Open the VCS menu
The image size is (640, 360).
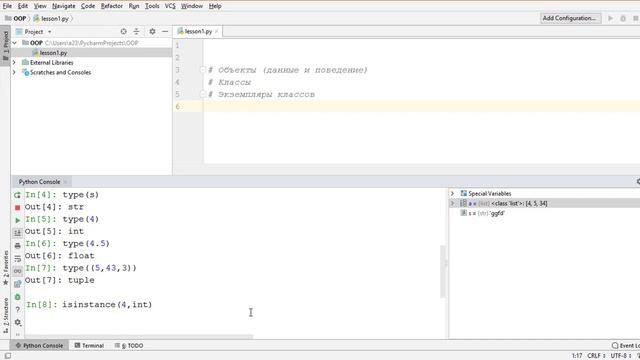(x=170, y=6)
